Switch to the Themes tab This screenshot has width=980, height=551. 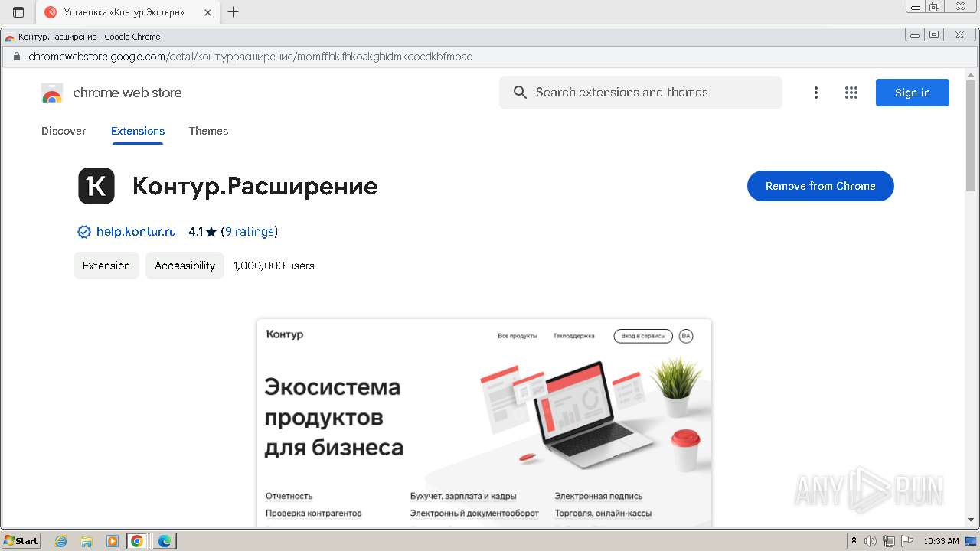[208, 131]
